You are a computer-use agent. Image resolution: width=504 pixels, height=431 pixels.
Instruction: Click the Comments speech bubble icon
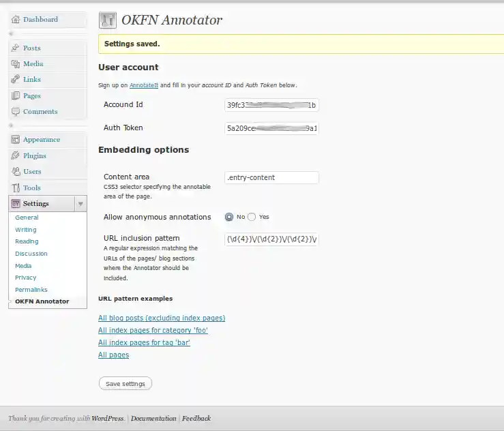point(16,112)
